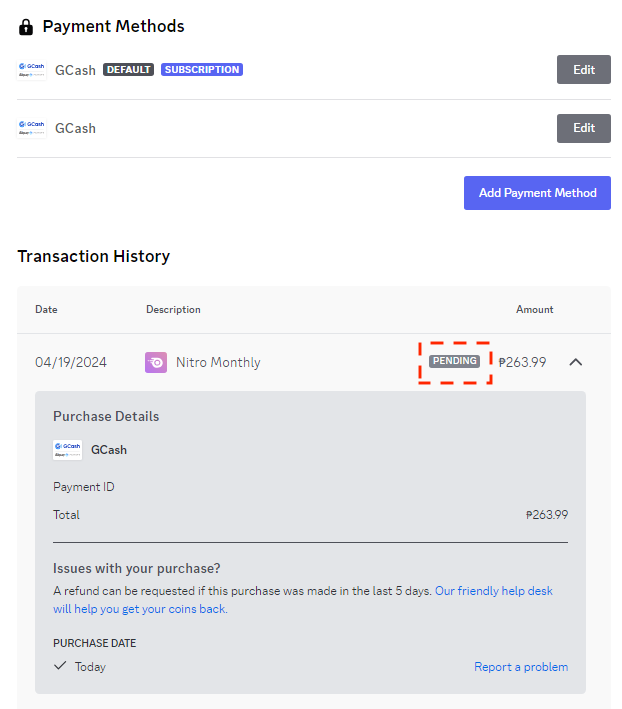Click the SUBSCRIPTION badge on GCash
This screenshot has width=622, height=709.
[x=202, y=70]
